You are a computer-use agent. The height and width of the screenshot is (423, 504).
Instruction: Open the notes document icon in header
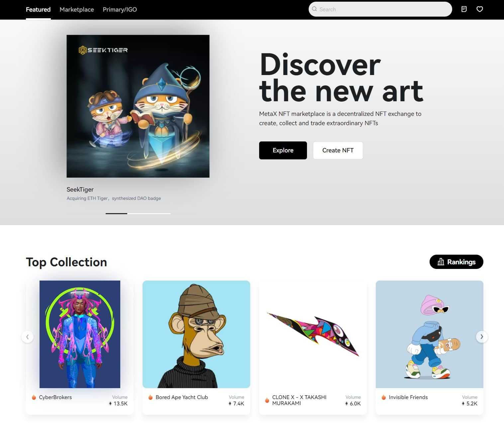464,9
